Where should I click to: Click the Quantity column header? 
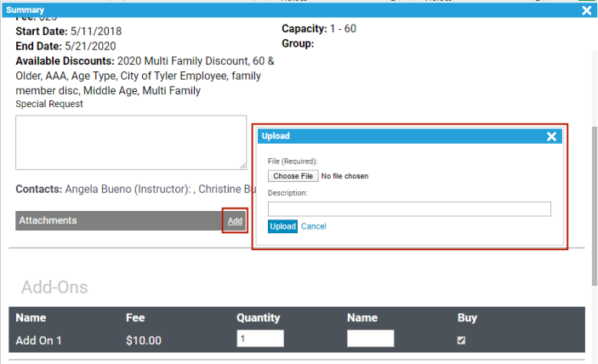point(258,318)
